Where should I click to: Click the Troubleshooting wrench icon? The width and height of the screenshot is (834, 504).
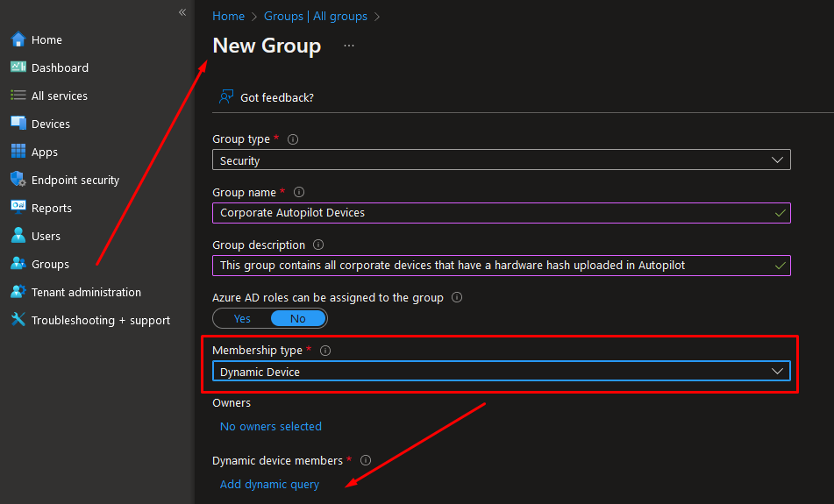(x=18, y=320)
